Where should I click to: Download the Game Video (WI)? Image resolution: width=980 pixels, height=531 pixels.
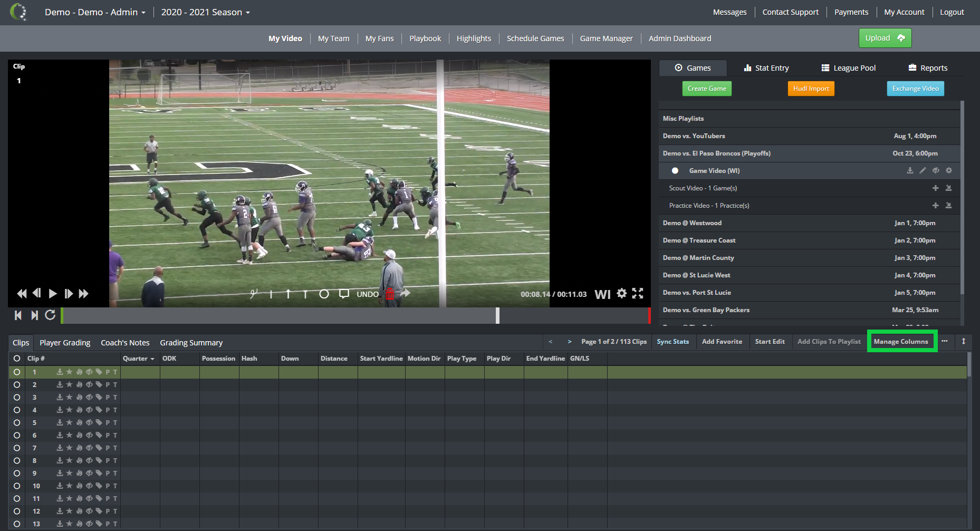pos(910,170)
